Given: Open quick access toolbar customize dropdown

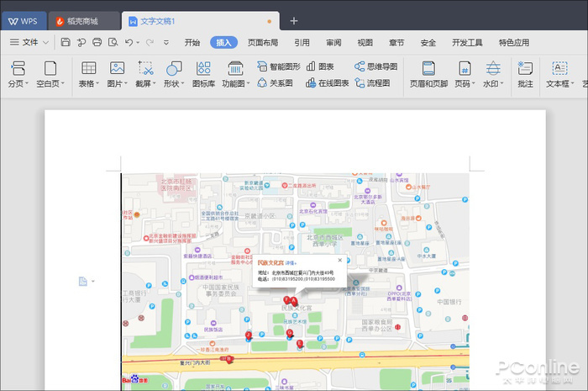Looking at the screenshot, I should click(166, 42).
